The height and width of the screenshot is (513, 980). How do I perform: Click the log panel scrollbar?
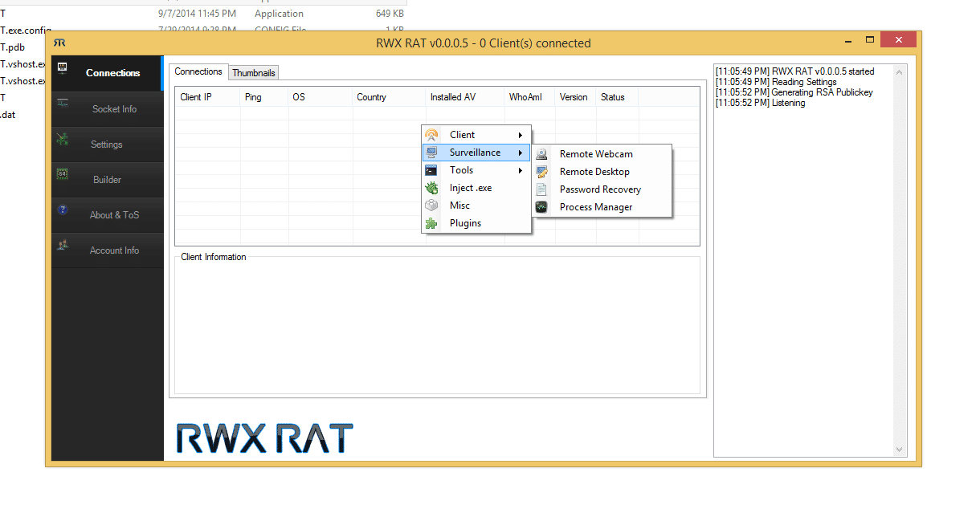[900, 257]
